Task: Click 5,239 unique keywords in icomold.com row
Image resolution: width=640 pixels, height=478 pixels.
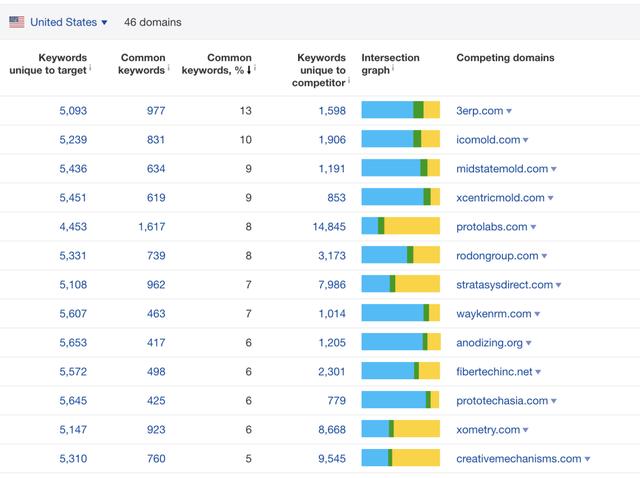Action: [73, 140]
